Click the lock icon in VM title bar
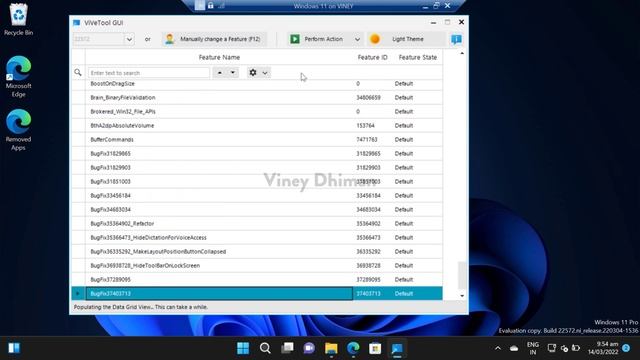The width and height of the screenshot is (640, 360). pos(211,6)
